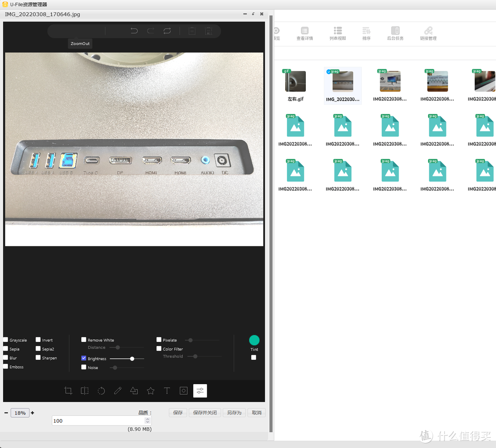Minimize the IMG_20220308_170646.jpg editor window

[x=245, y=14]
